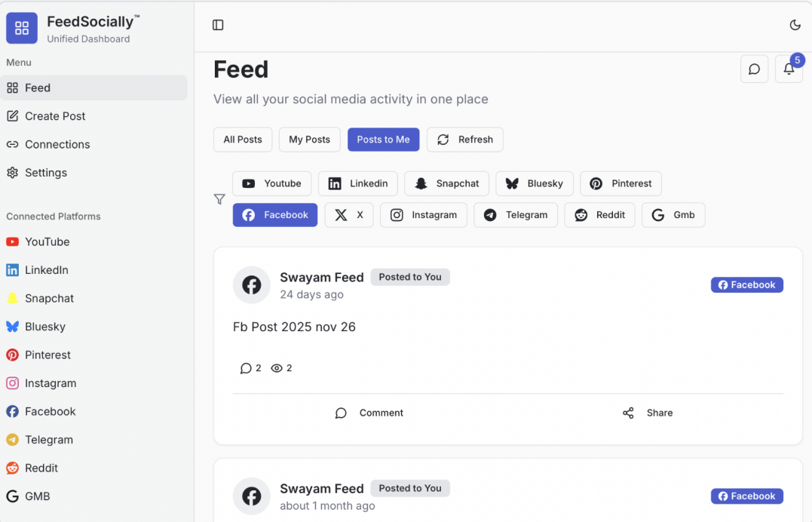812x522 pixels.
Task: Open the messages chat icon
Action: tap(754, 69)
